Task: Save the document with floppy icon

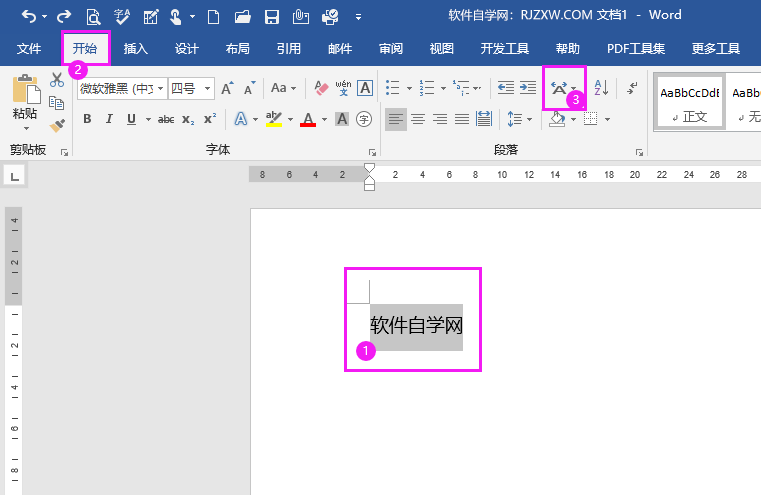Action: pyautogui.click(x=272, y=17)
